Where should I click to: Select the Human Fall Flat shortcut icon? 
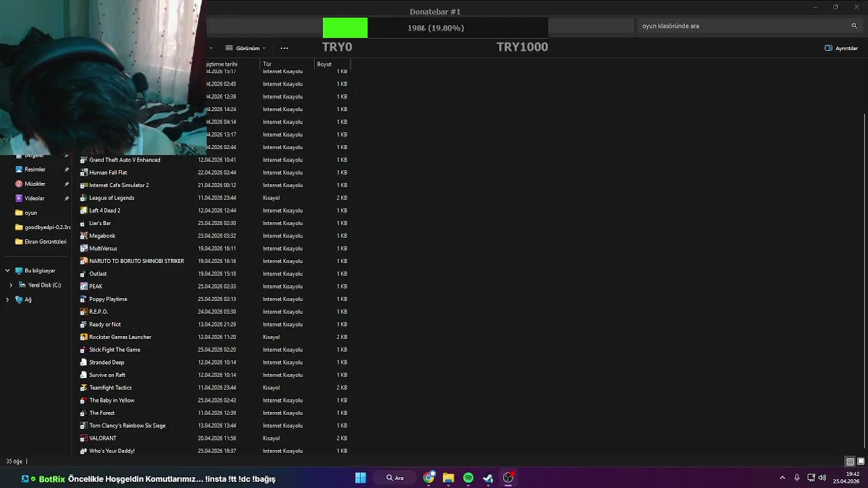(x=84, y=173)
